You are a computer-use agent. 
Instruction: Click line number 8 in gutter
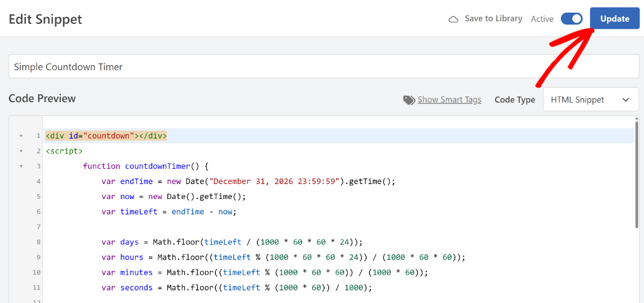tap(38, 242)
